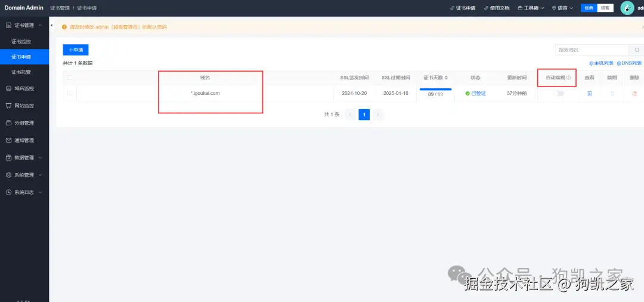Open 证书申请 link in top bar
This screenshot has height=302, width=644.
click(x=463, y=8)
